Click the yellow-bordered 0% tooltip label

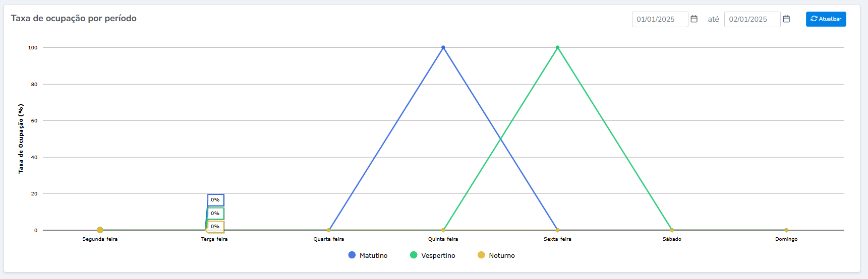pos(215,227)
